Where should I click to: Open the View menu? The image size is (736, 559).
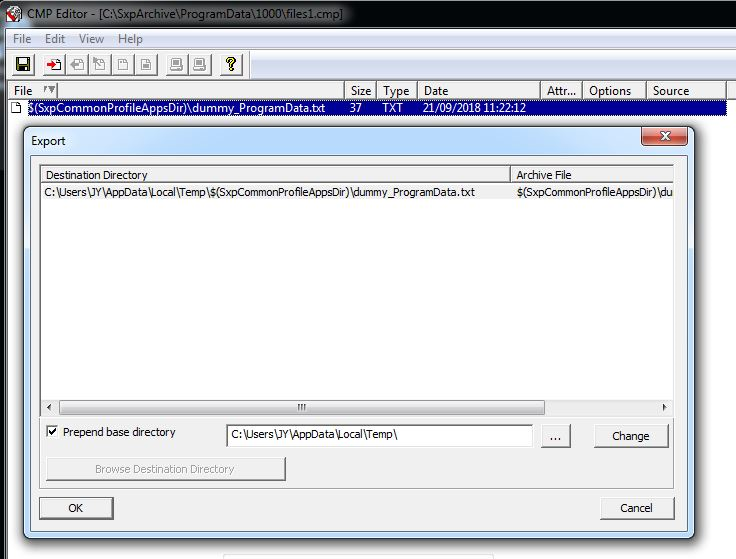click(x=91, y=39)
